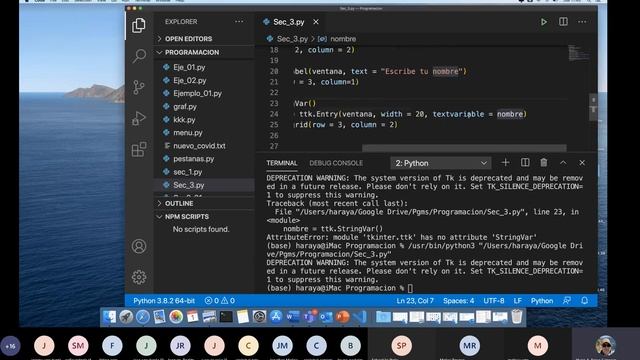Open kkk.py in the explorer
This screenshot has width=640, height=360.
(204, 120)
